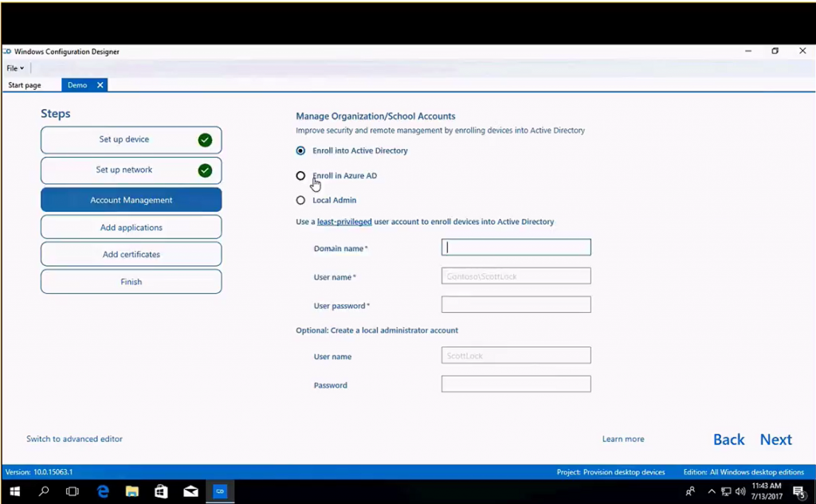Open the File dropdown menu
816x504 pixels.
[x=15, y=68]
